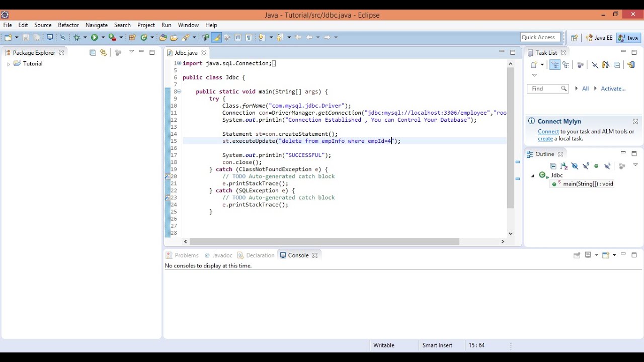
Task: Click the Save All toolbar icon
Action: tap(36, 37)
